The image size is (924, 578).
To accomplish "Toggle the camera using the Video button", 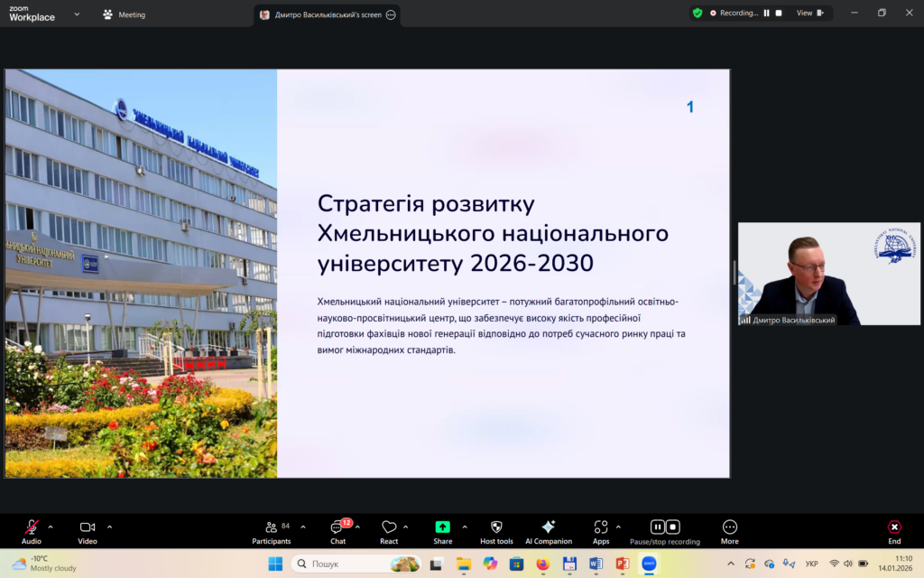I will [x=87, y=527].
